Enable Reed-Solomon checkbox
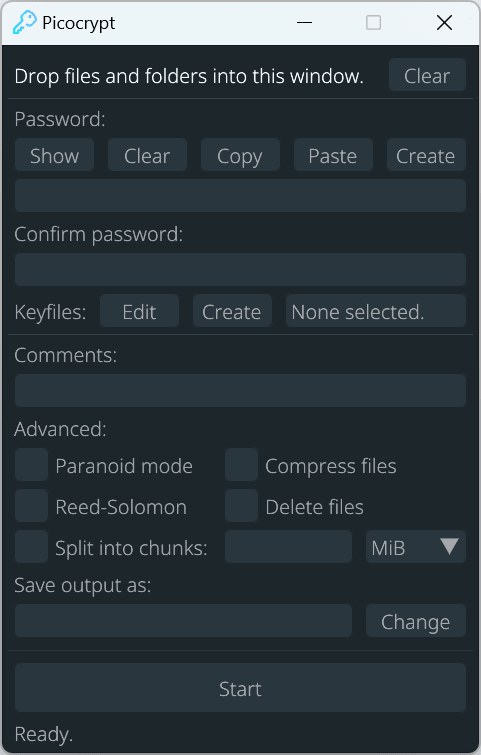 (31, 506)
